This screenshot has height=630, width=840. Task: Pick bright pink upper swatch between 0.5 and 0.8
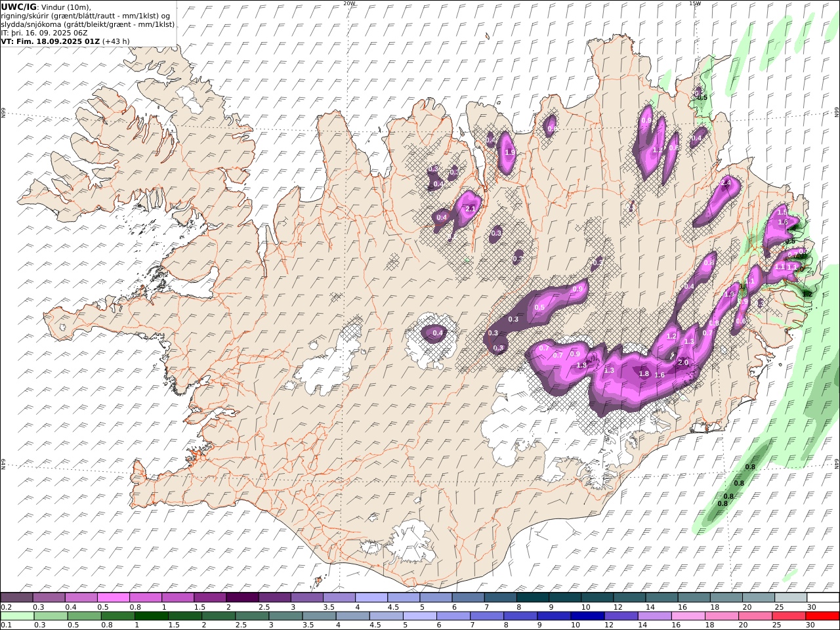point(113,598)
